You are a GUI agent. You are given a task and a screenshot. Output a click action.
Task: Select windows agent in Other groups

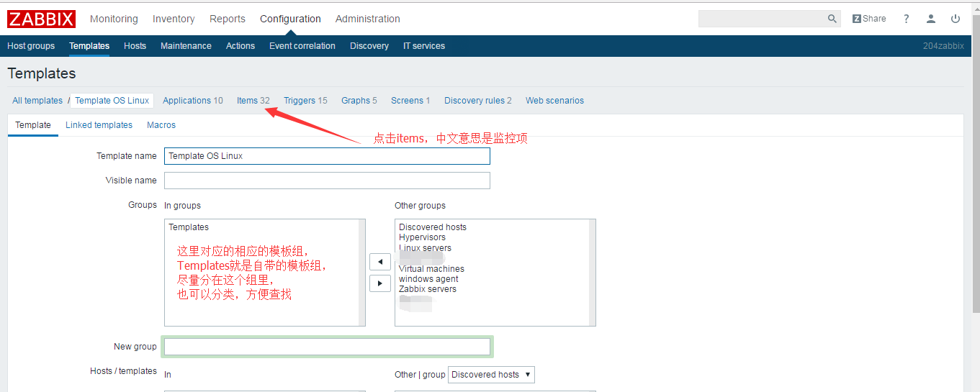tap(428, 279)
